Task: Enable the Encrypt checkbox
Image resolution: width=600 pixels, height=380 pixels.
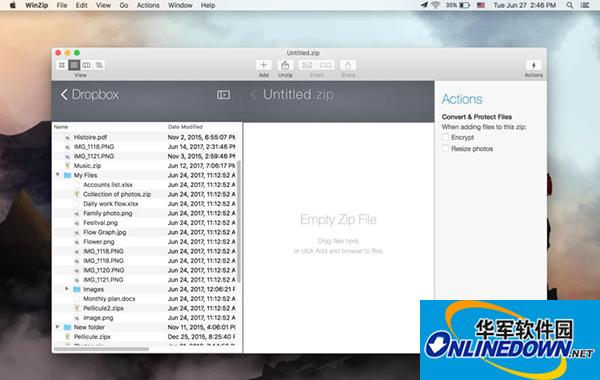Action: pos(445,137)
